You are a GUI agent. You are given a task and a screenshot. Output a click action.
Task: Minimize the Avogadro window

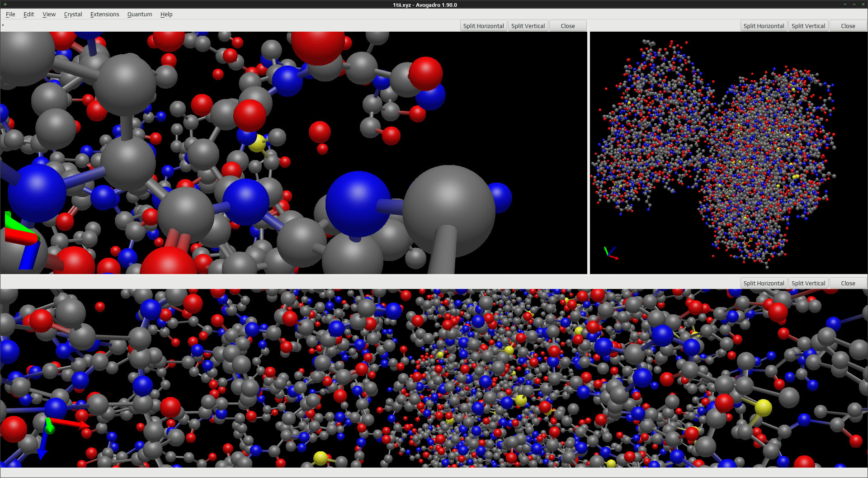click(x=845, y=5)
